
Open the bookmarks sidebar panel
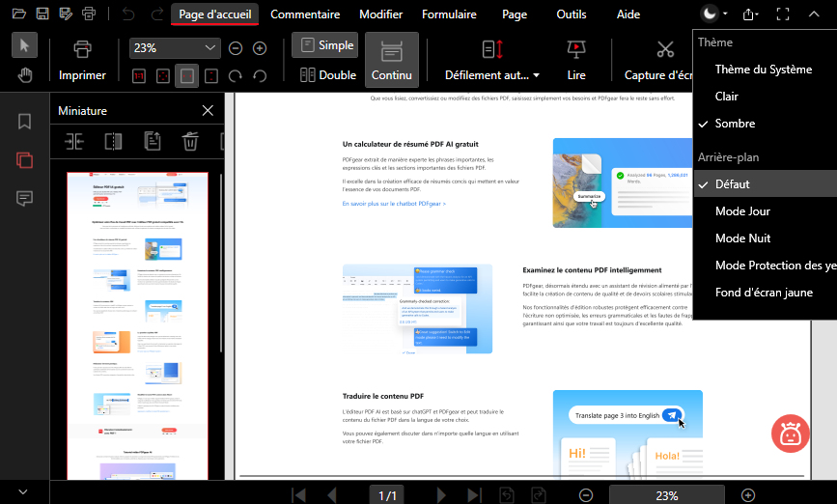pos(25,122)
